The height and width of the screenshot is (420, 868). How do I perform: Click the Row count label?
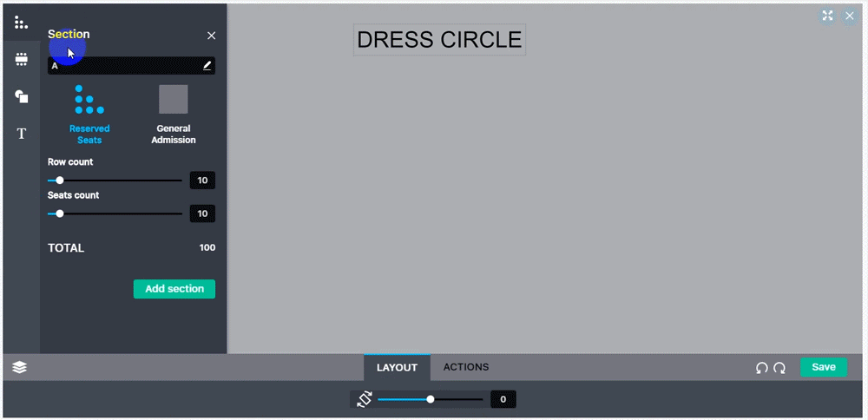coord(70,162)
